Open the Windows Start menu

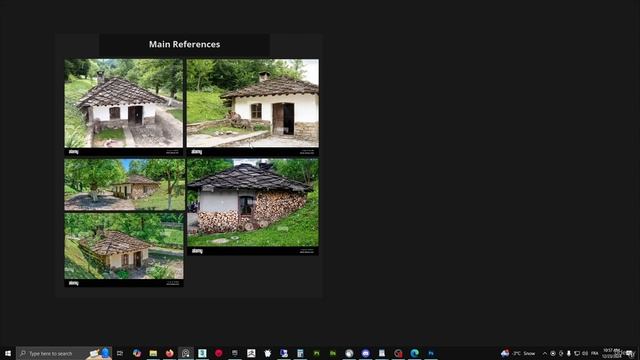pos(8,353)
